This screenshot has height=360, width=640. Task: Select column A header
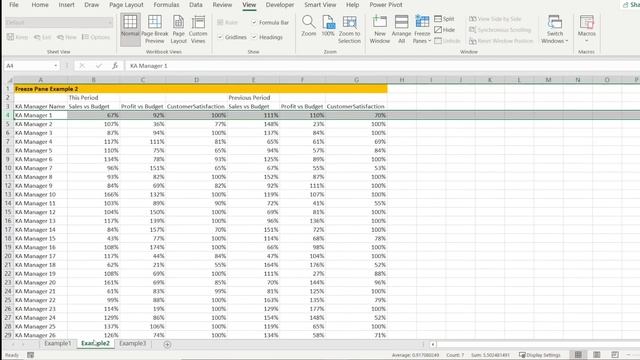tap(40, 80)
